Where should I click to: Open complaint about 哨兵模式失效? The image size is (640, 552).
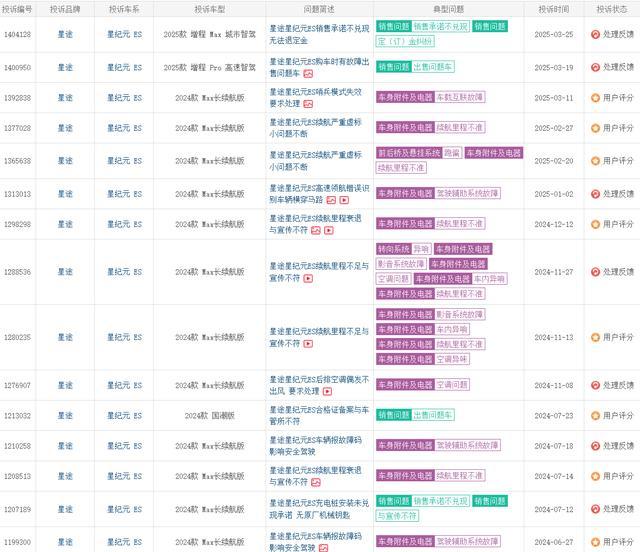[x=315, y=98]
